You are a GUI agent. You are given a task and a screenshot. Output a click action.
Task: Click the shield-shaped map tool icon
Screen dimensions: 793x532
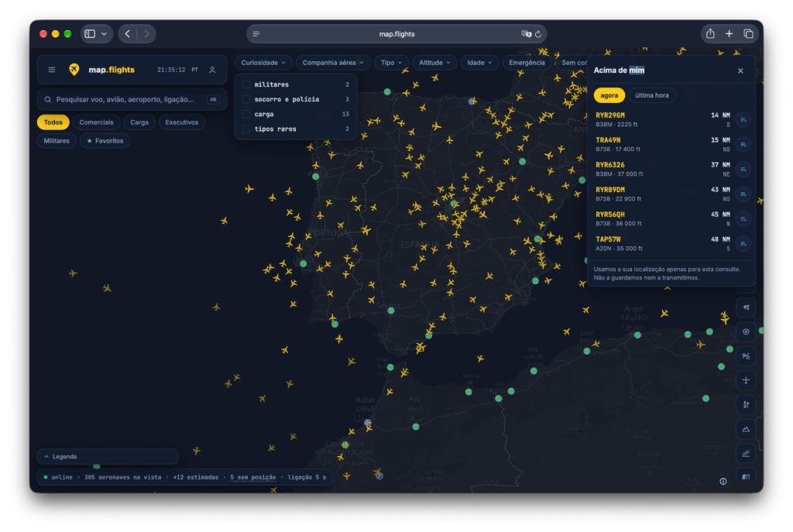(x=746, y=331)
